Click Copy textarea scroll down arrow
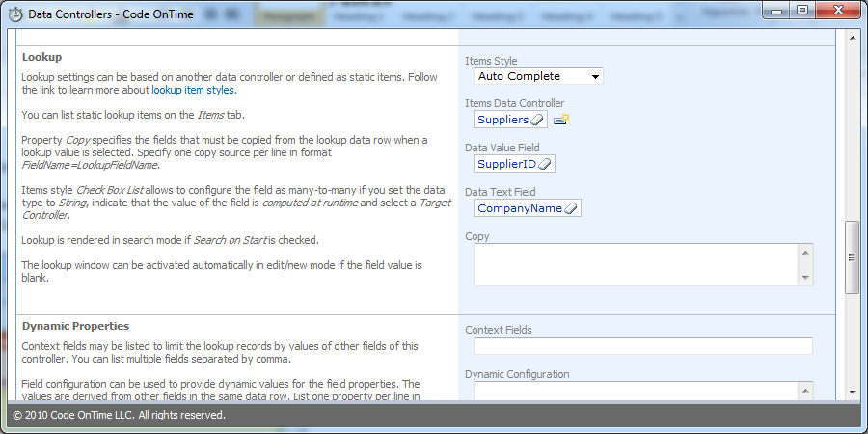Image resolution: width=868 pixels, height=434 pixels. pos(805,278)
